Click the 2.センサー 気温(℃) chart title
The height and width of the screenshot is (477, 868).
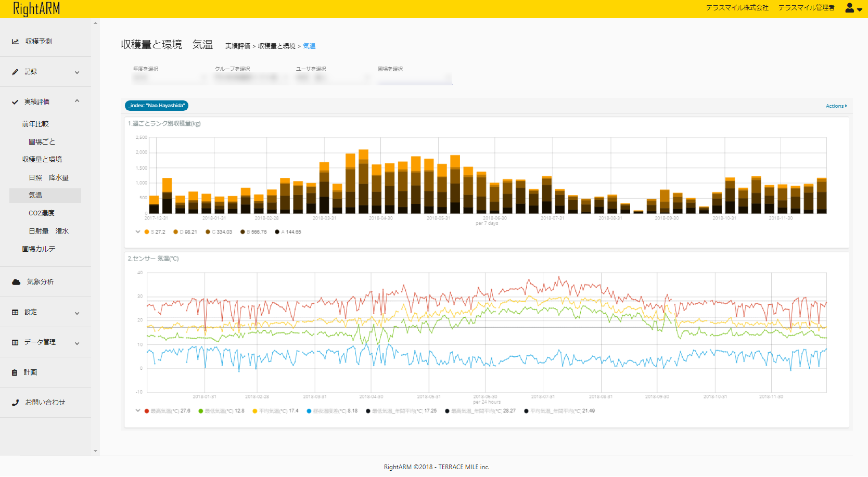(154, 259)
